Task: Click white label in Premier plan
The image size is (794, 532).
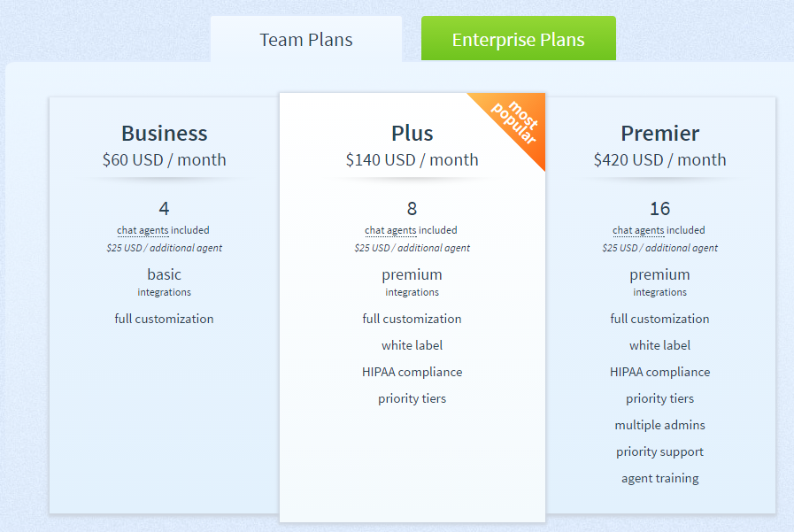Action: (x=659, y=345)
